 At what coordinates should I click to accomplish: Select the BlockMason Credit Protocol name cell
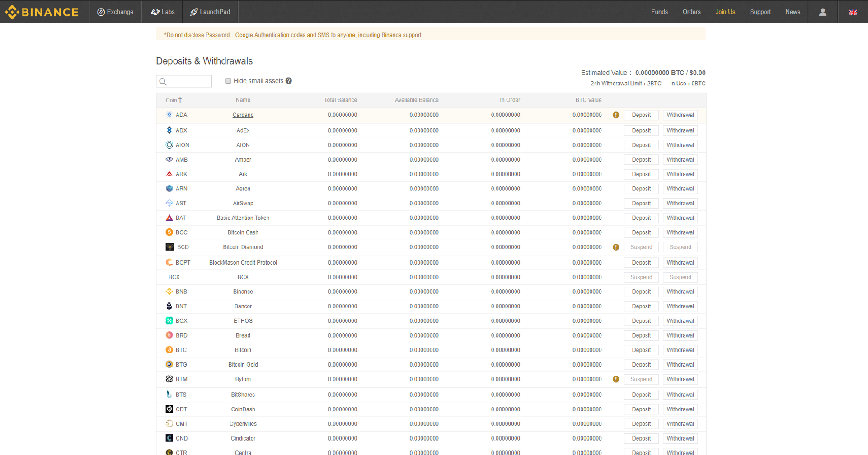[x=243, y=263]
